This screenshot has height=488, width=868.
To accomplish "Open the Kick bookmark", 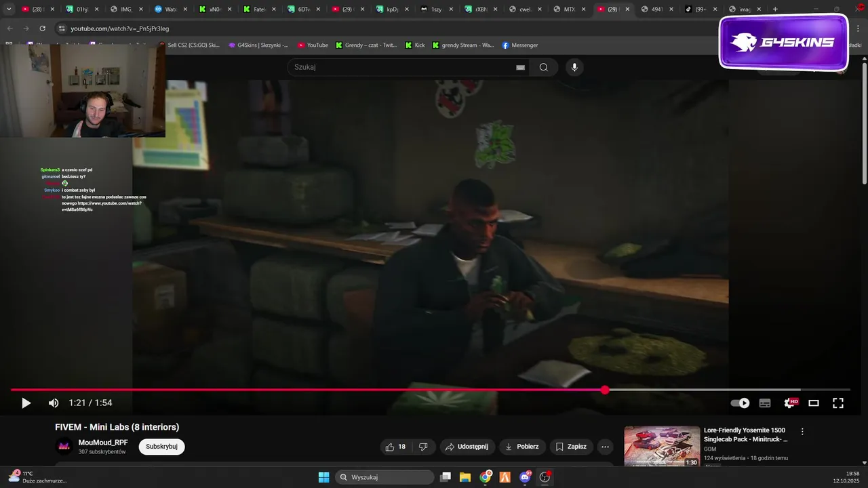I will coord(415,45).
